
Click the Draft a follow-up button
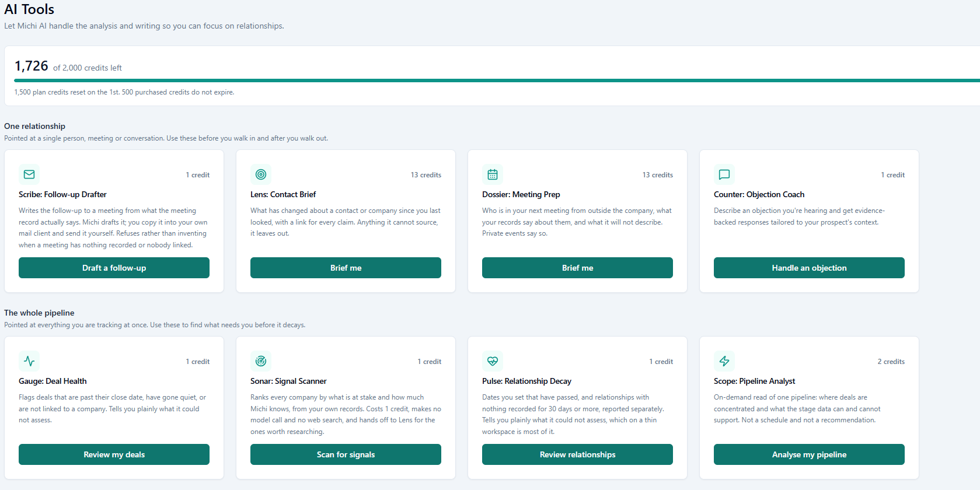pos(114,268)
